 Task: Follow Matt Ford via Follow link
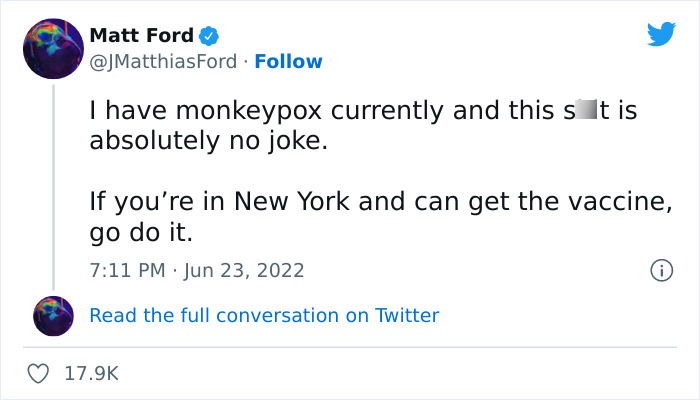[288, 62]
